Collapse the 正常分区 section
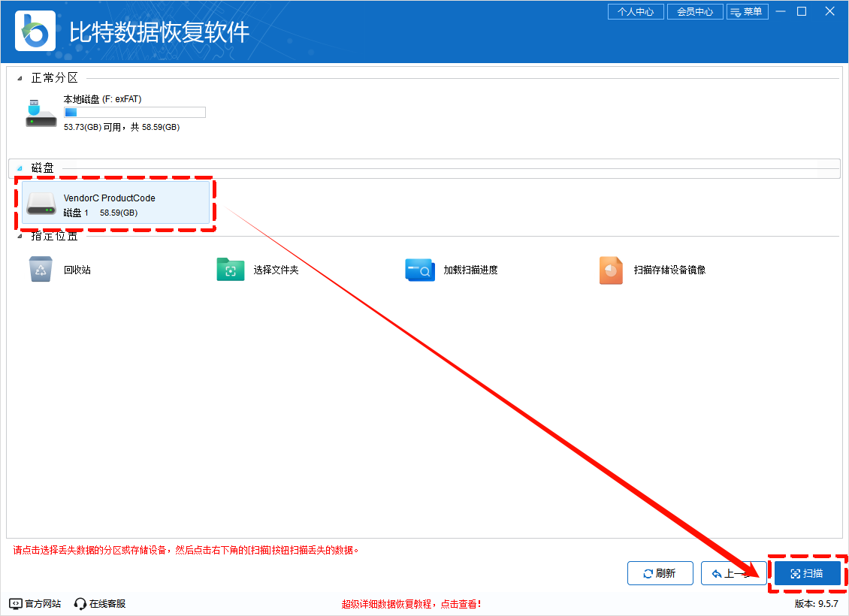Image resolution: width=849 pixels, height=616 pixels. [x=20, y=79]
